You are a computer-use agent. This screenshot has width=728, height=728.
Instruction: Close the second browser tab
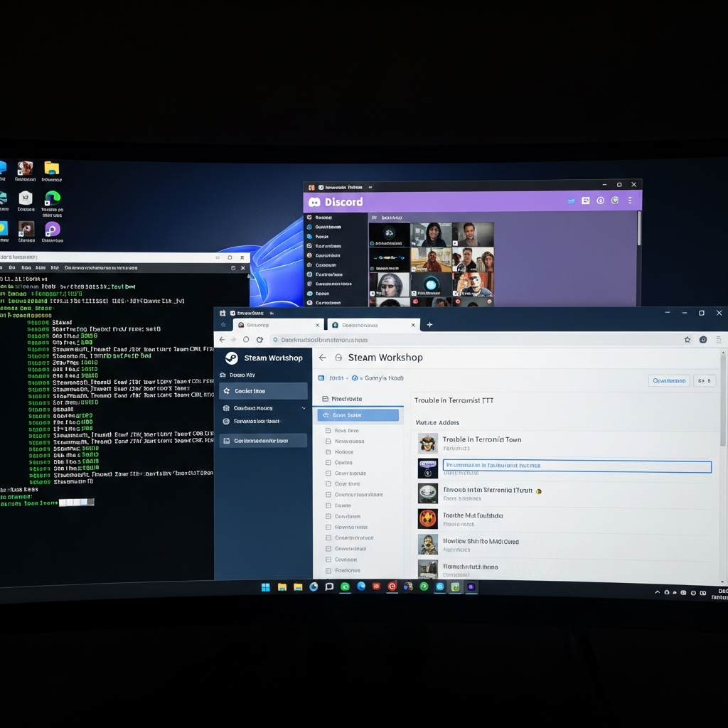(413, 325)
